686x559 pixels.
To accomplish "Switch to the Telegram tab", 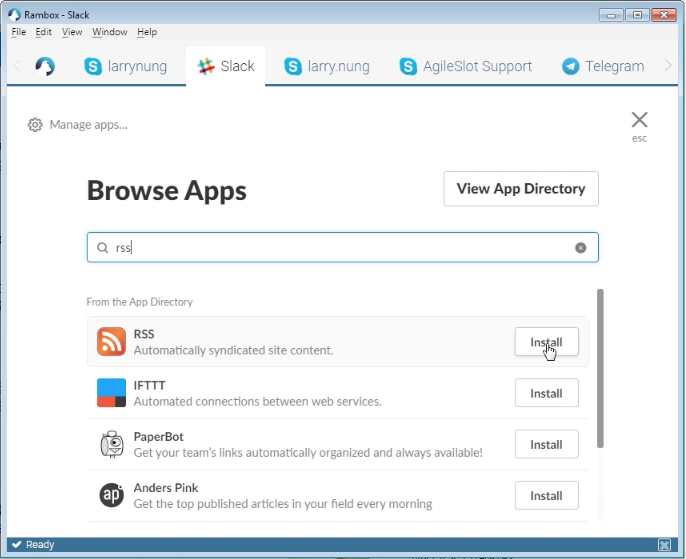I will pos(603,66).
